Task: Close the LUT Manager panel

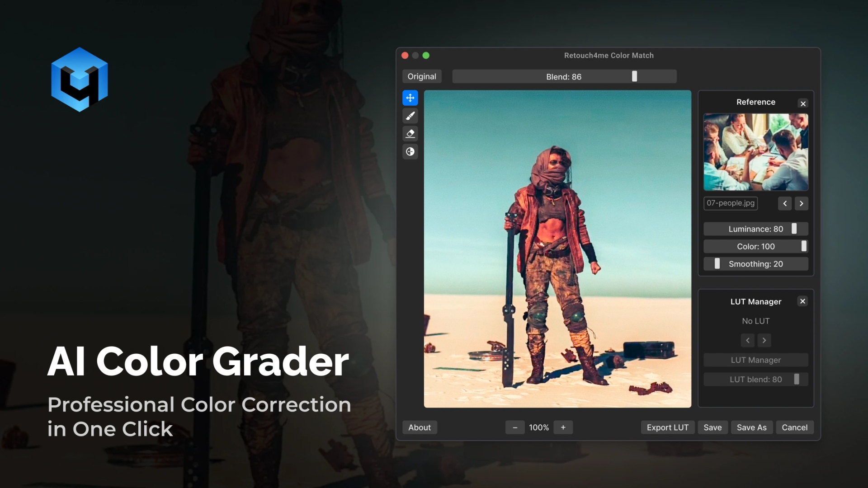Action: 802,301
